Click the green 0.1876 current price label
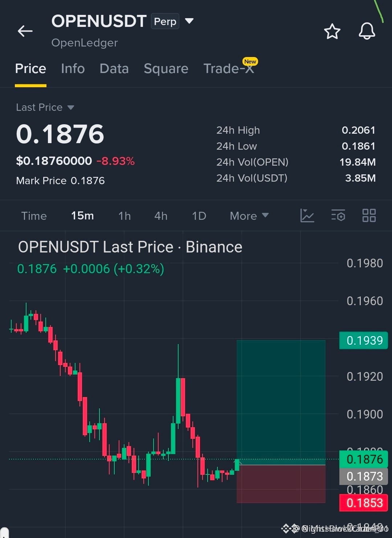Screen dimensions: 392x538 (x=364, y=459)
